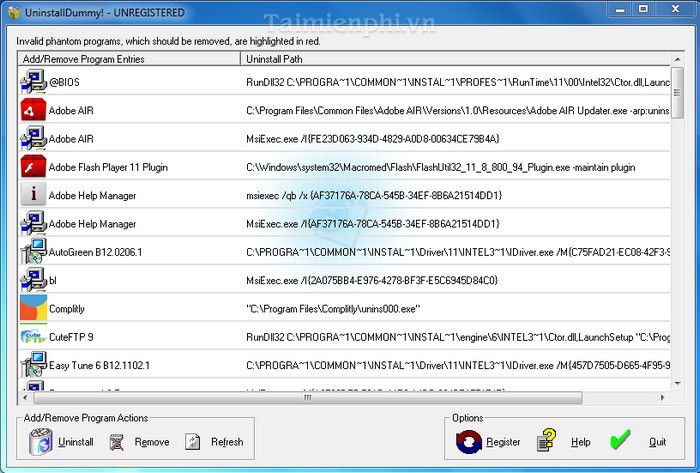Screen dimensions: 700x473
Task: Click the green checkmark Quit icon
Action: pos(620,440)
